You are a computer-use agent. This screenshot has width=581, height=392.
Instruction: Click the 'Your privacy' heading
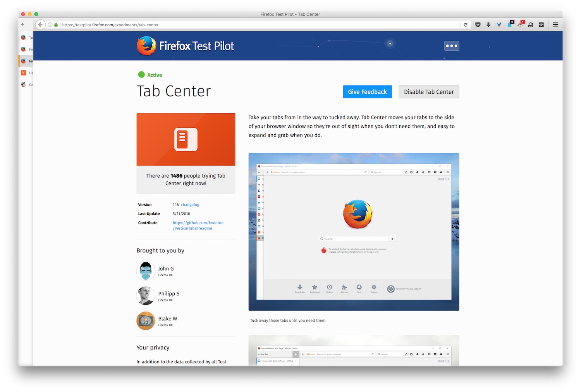pyautogui.click(x=153, y=347)
